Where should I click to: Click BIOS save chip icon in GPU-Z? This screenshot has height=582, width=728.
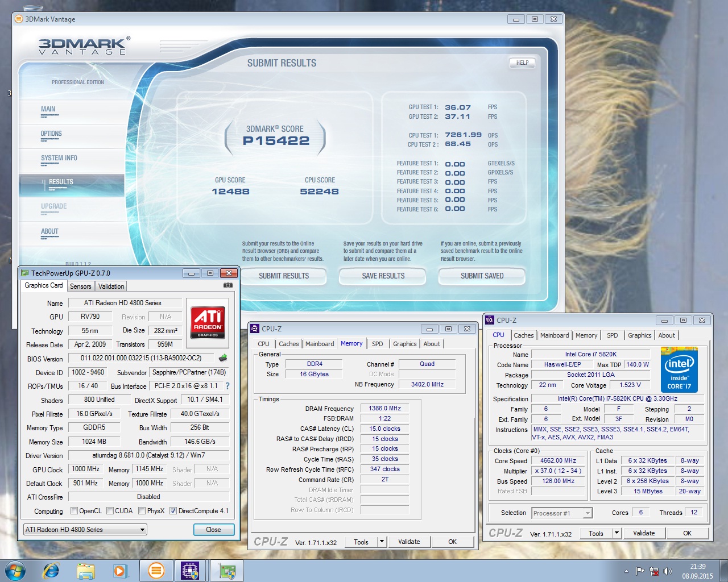(x=223, y=358)
